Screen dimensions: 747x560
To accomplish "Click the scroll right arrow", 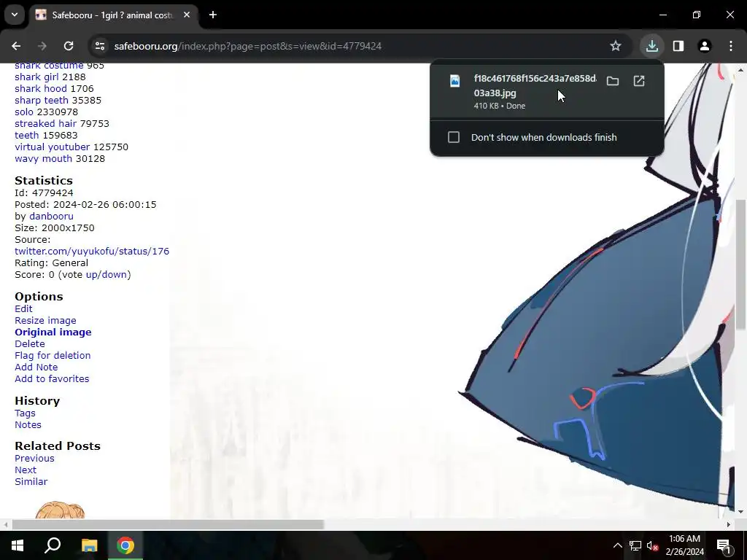I will pos(729,525).
